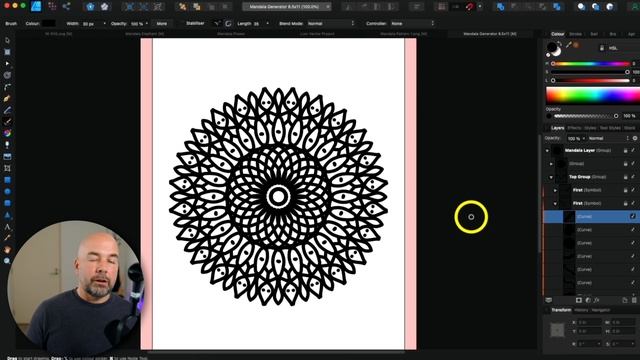
Task: Click the brush Colour swatch
Action: tap(49, 24)
